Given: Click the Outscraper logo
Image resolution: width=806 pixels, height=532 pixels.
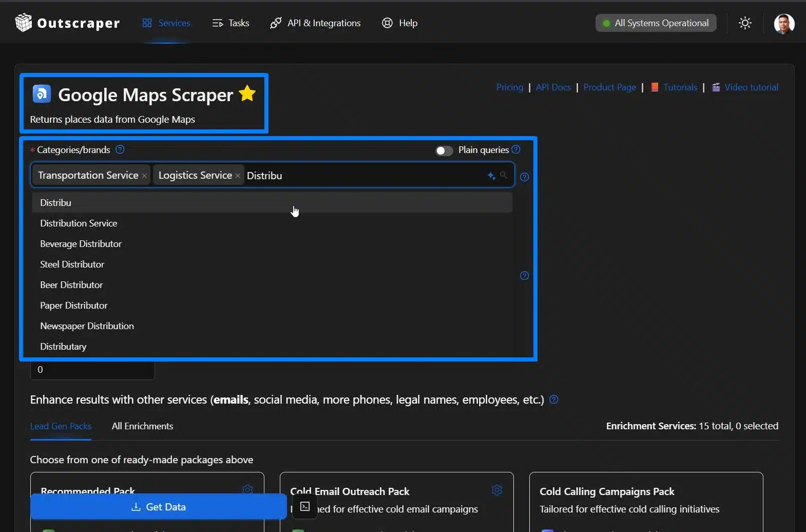Looking at the screenshot, I should [x=68, y=23].
